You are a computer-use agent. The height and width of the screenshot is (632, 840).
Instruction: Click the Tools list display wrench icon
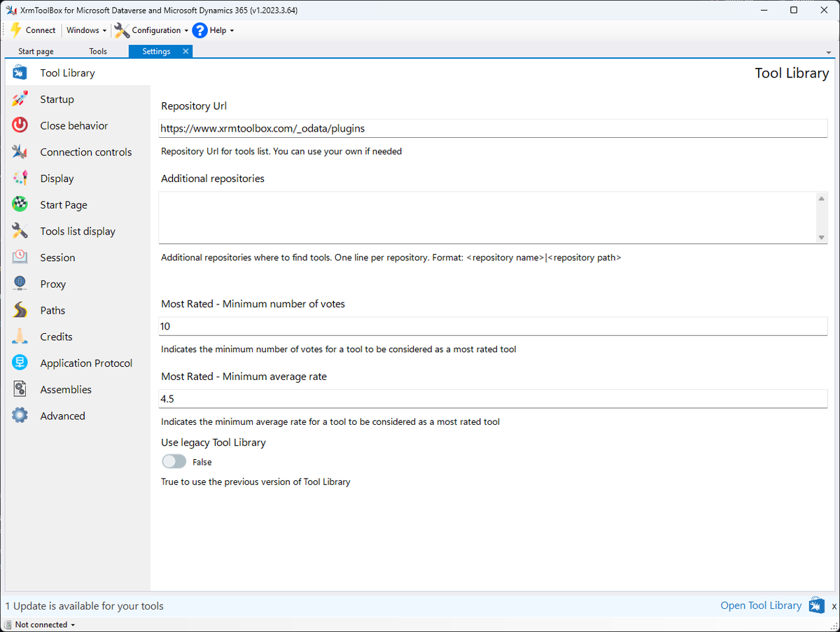point(20,231)
